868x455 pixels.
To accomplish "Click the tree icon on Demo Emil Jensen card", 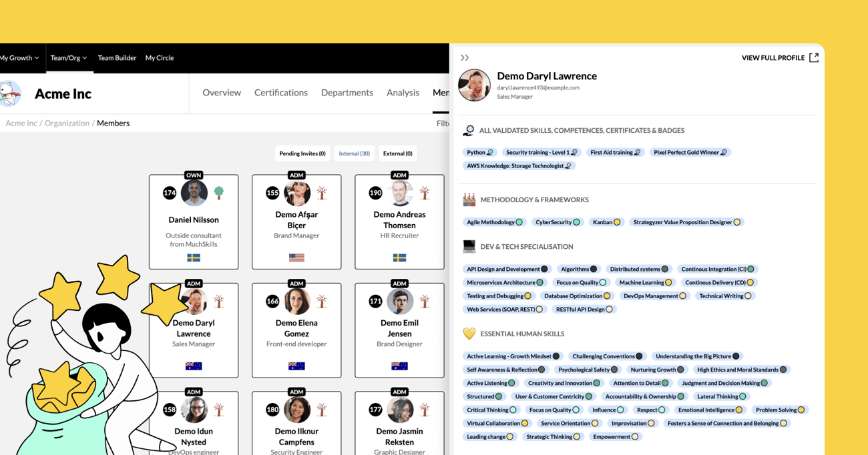I will 425,302.
